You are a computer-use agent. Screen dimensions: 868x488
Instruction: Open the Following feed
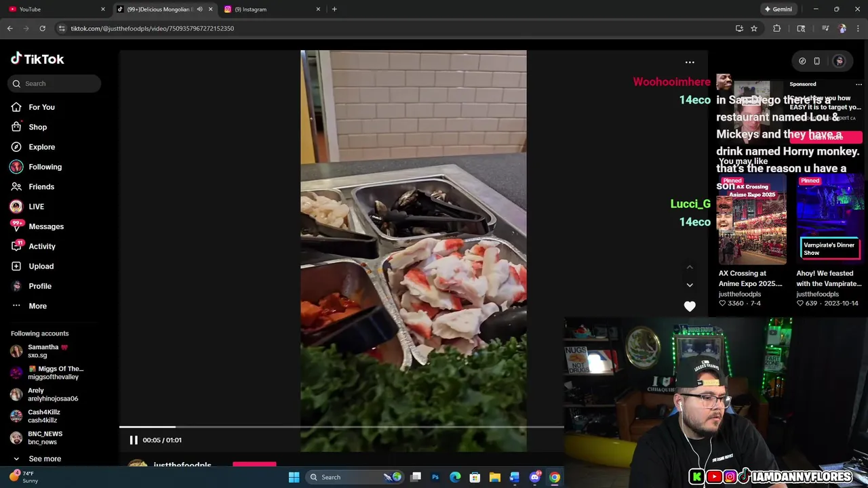pyautogui.click(x=44, y=167)
